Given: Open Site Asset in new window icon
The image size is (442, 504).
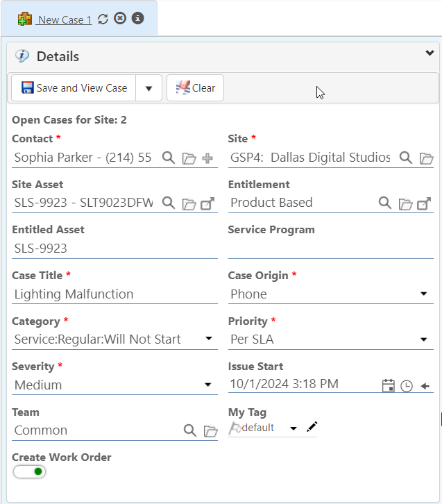Looking at the screenshot, I should 207,203.
